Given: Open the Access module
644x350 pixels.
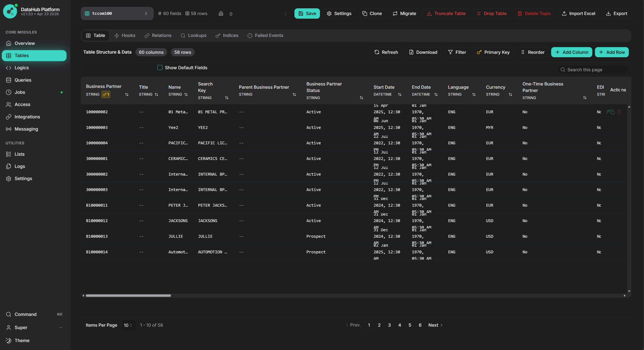Looking at the screenshot, I should click(34, 104).
